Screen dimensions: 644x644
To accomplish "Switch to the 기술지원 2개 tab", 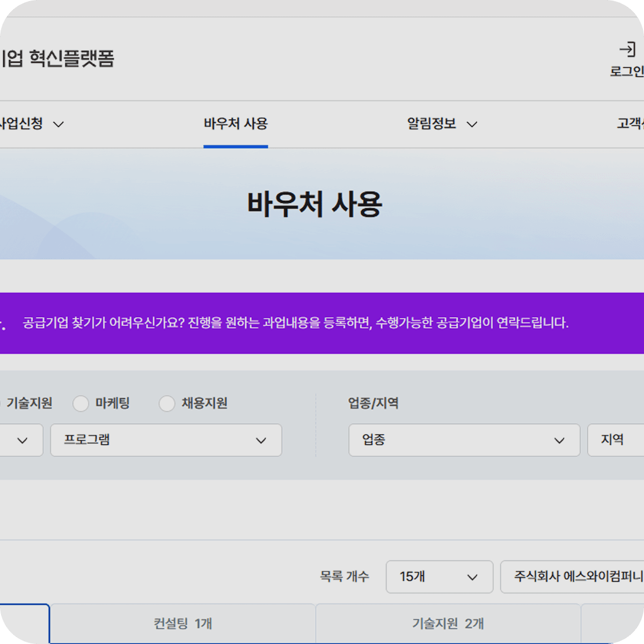I will click(448, 624).
